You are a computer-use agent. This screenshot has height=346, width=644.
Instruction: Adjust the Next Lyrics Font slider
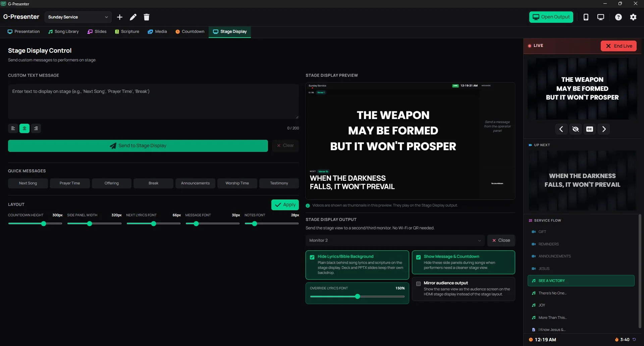[154, 224]
